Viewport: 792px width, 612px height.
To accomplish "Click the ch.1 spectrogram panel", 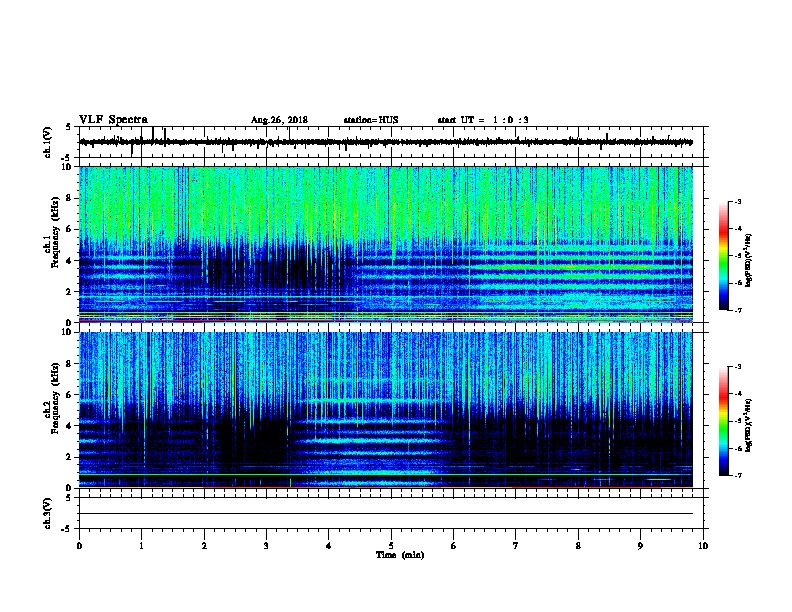I will pyautogui.click(x=386, y=244).
